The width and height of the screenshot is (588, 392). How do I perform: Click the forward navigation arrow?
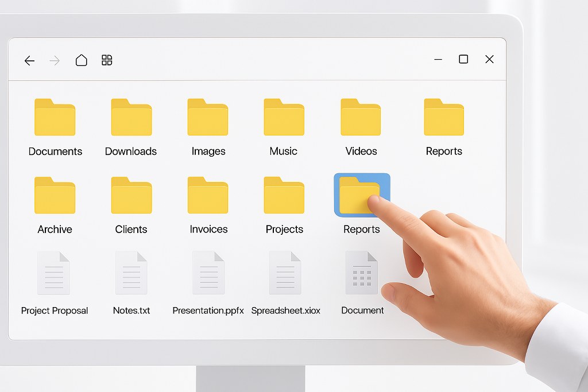[x=53, y=60]
